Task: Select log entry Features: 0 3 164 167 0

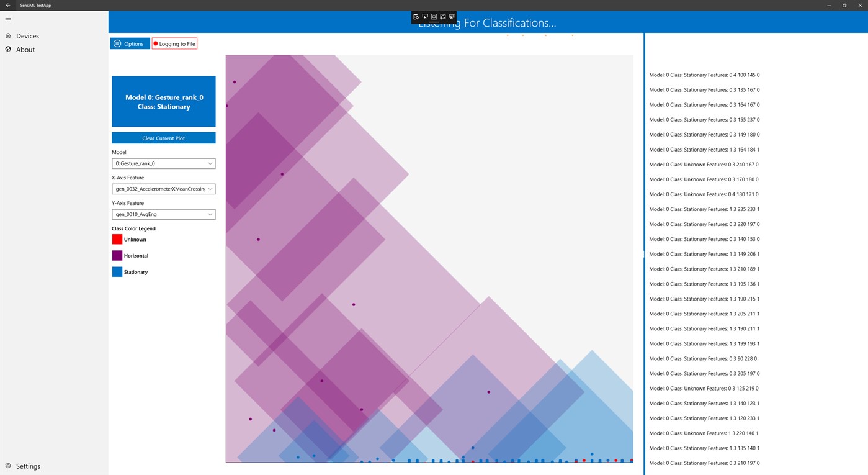Action: tap(704, 105)
